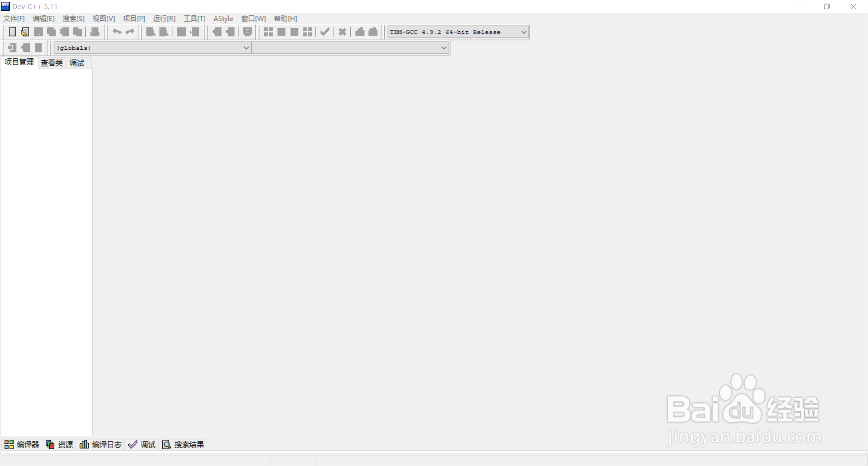Click the Print toolbar icon
The width and height of the screenshot is (868, 466).
(95, 32)
